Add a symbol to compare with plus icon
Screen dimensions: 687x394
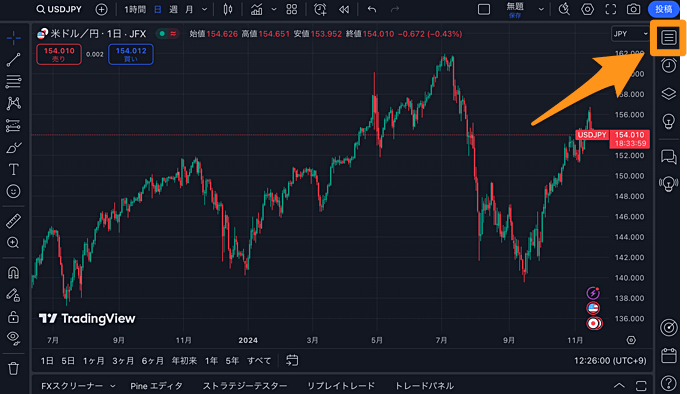pyautogui.click(x=101, y=9)
